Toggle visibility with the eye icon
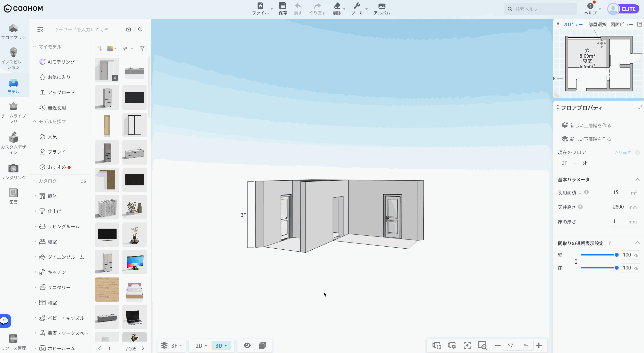Screen dimensions: 644x353 pos(247,345)
